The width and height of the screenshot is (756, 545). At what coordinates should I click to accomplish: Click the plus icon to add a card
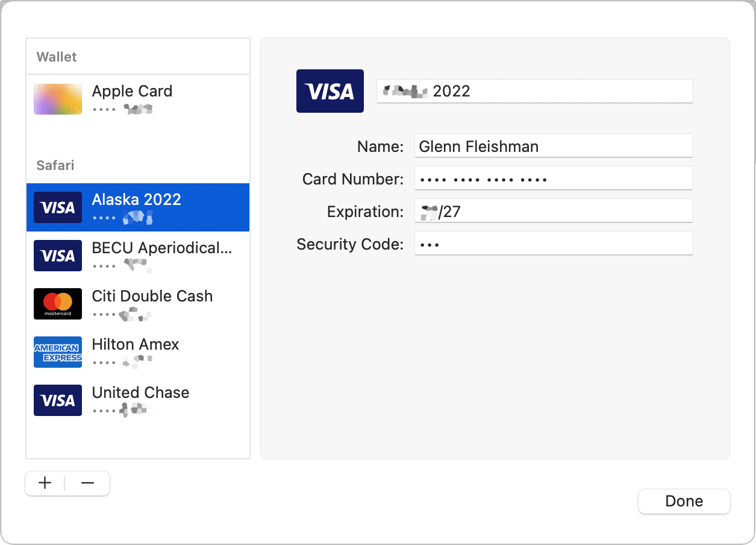(45, 483)
